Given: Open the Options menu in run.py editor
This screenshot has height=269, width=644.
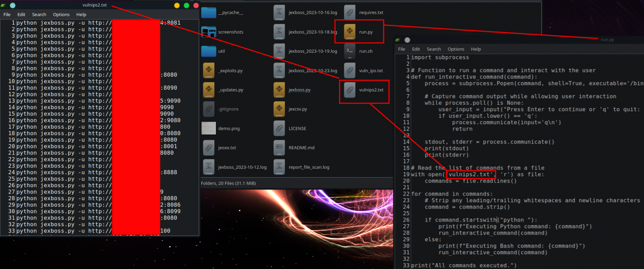Looking at the screenshot, I should coord(456,49).
